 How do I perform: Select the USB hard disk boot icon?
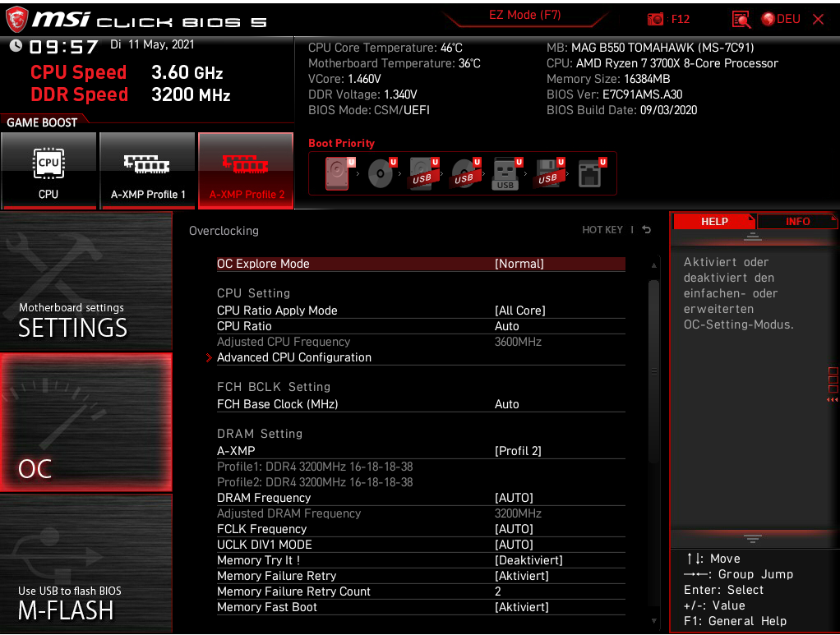coord(424,173)
